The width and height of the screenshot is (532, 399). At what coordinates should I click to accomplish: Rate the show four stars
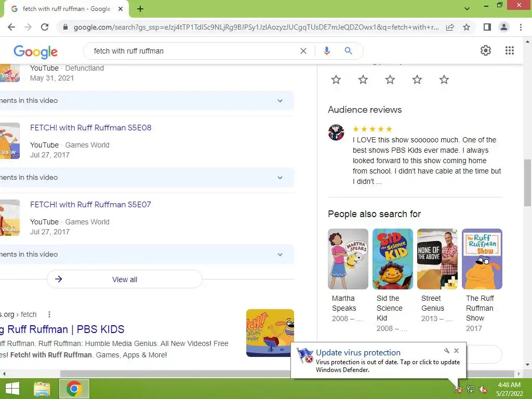(x=417, y=79)
